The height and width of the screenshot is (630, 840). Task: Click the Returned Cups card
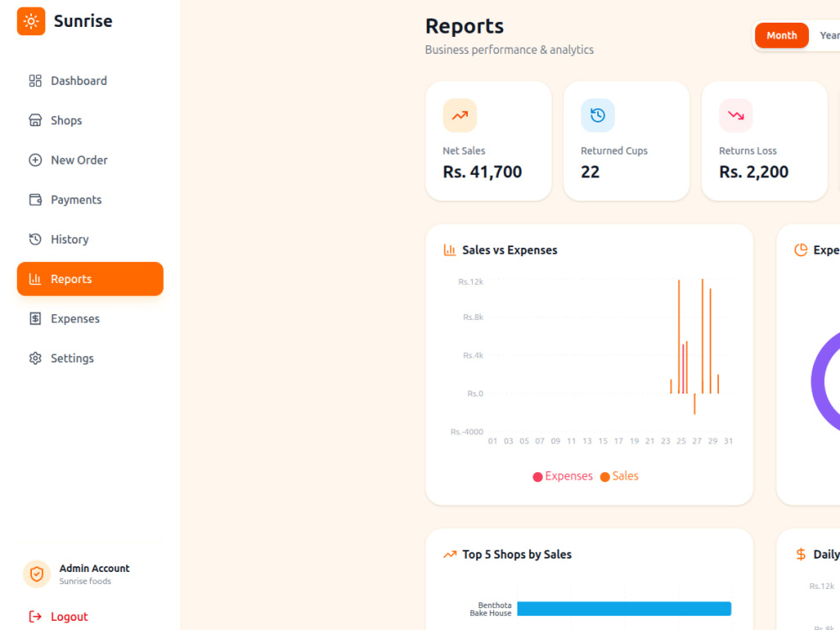[627, 141]
